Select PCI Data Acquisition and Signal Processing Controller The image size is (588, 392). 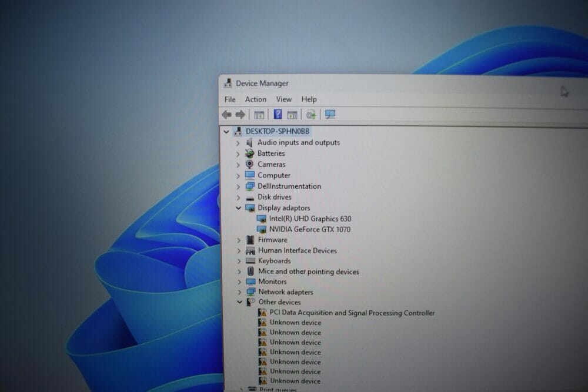tap(352, 313)
